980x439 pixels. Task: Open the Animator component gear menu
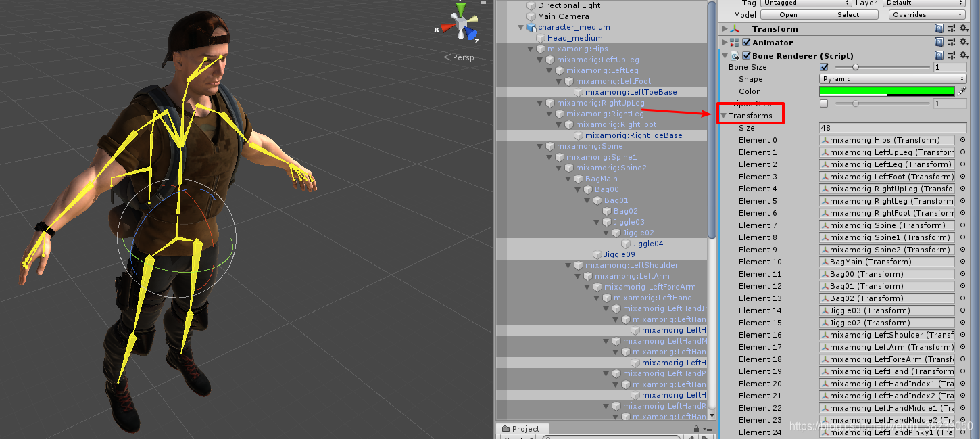click(963, 42)
